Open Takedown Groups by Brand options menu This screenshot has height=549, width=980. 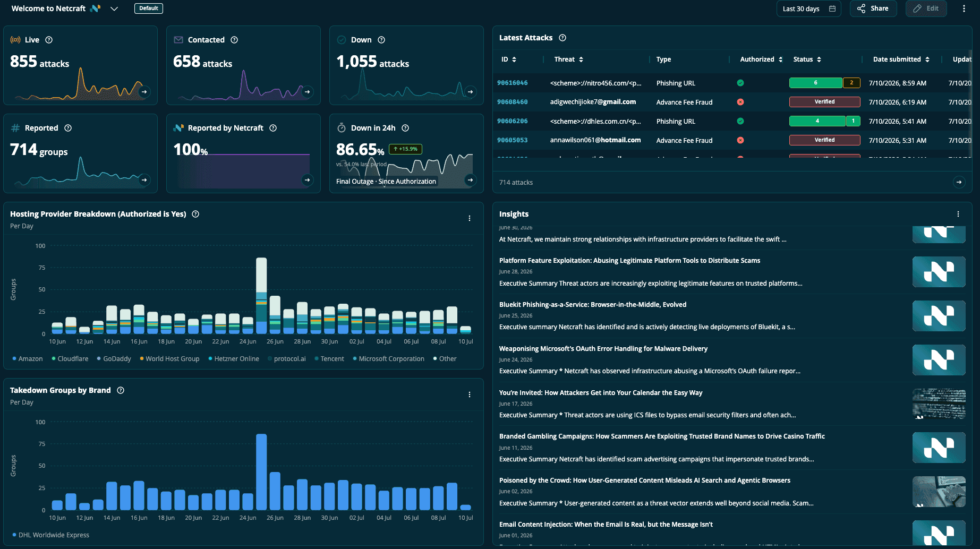470,394
